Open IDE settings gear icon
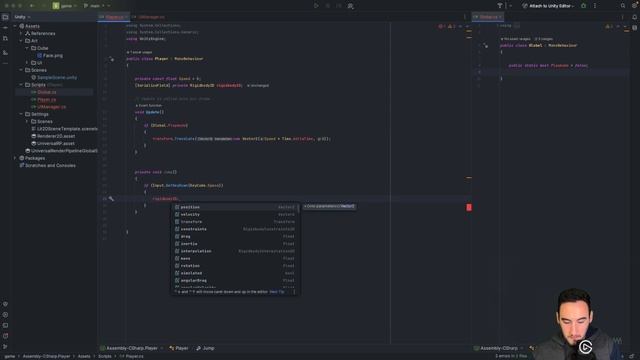The height and width of the screenshot is (360, 640). (x=635, y=6)
